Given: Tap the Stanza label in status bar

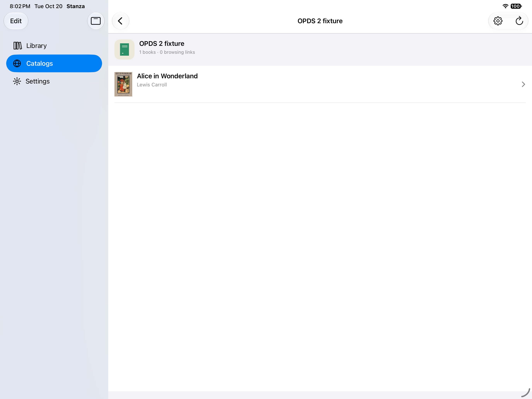Looking at the screenshot, I should [x=76, y=6].
